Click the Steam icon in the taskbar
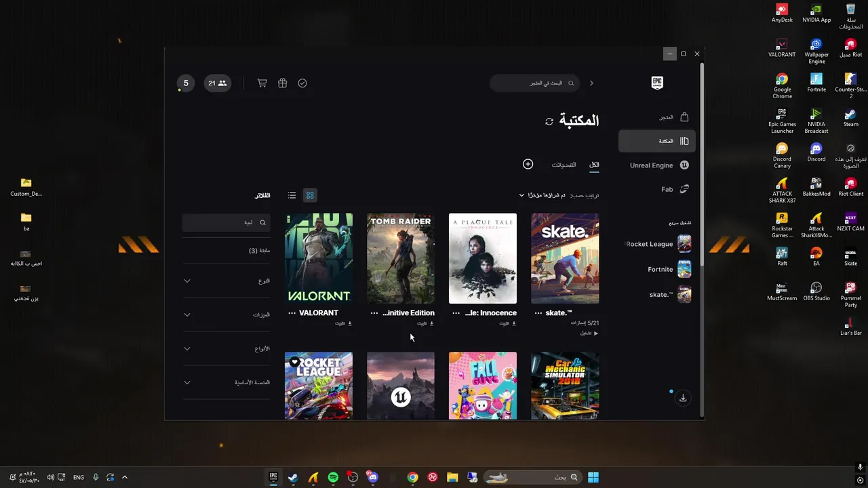The width and height of the screenshot is (868, 488). [x=293, y=477]
